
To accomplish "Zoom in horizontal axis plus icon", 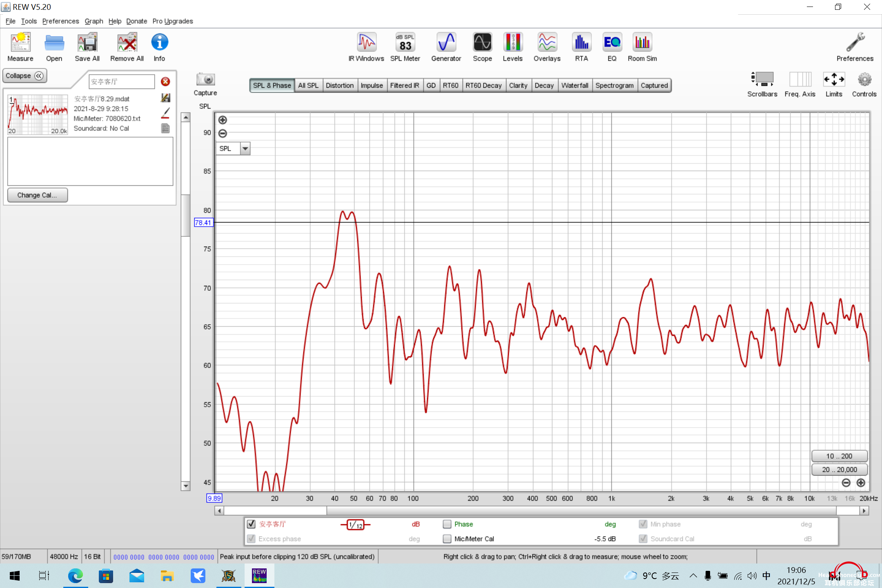I will point(861,483).
